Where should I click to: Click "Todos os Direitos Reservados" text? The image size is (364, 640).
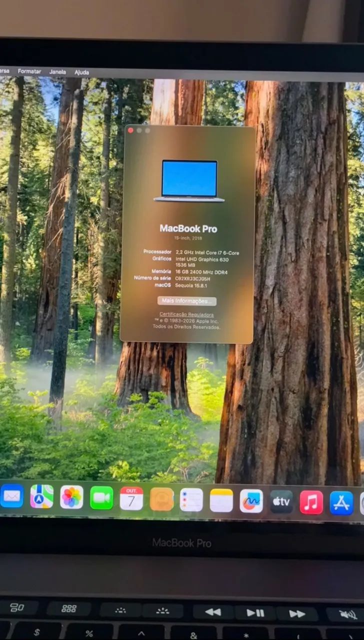[186, 327]
